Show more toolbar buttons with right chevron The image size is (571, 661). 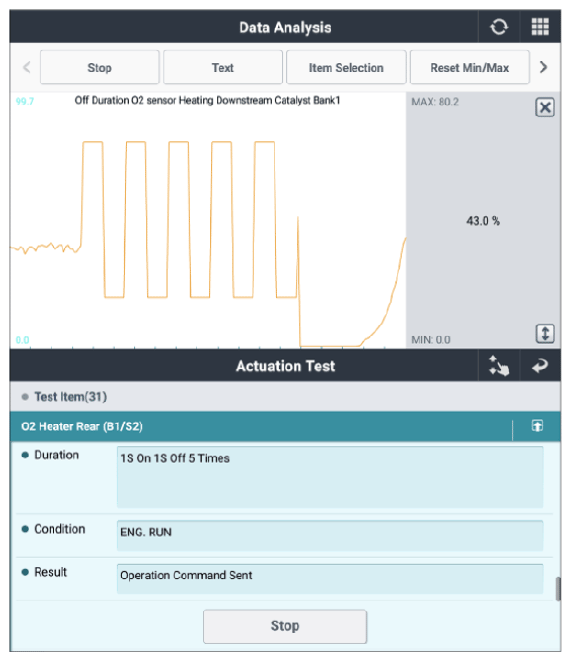point(544,67)
